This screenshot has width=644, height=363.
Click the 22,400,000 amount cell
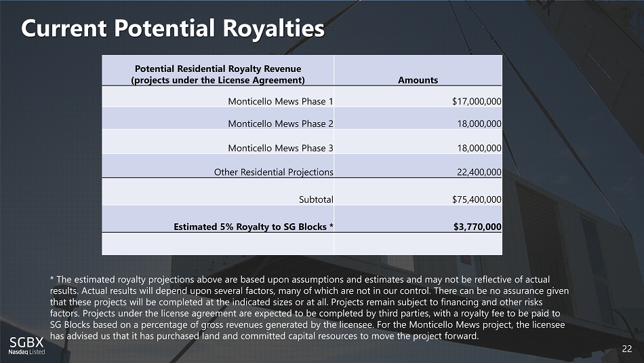(x=479, y=172)
